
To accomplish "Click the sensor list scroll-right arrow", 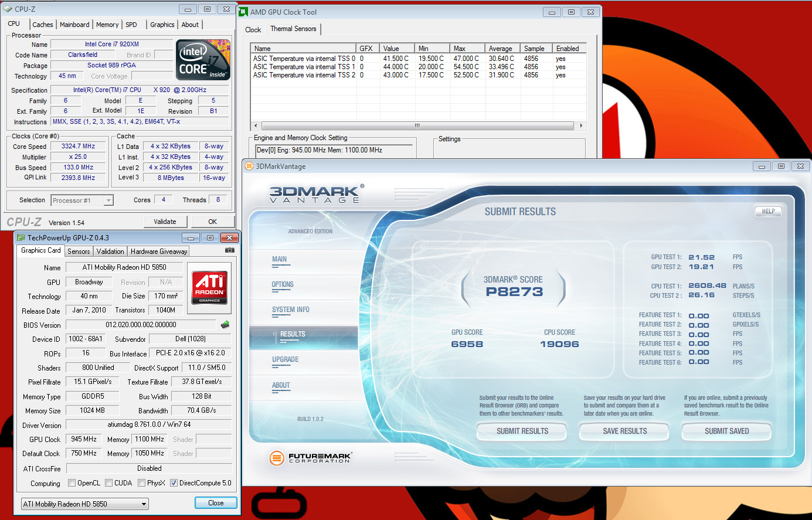I will pos(581,125).
